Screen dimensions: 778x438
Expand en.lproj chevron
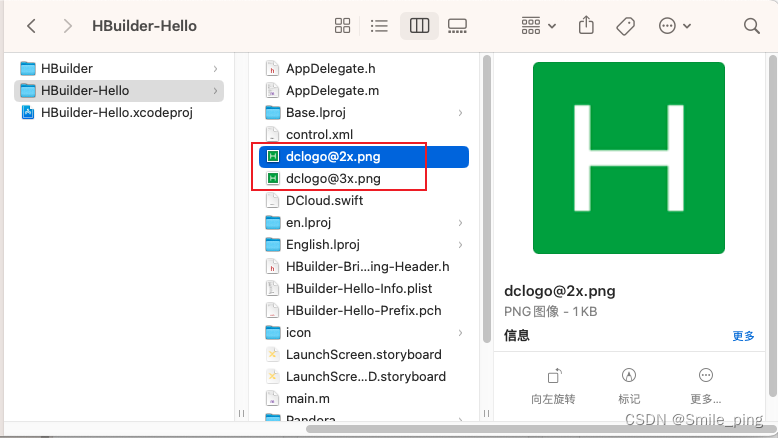click(460, 223)
